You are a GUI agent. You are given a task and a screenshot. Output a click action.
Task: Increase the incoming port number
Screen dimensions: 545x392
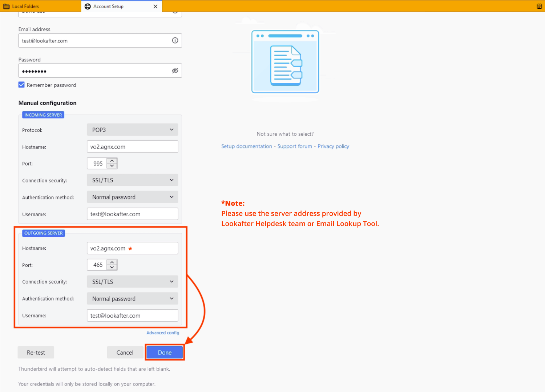pos(112,161)
